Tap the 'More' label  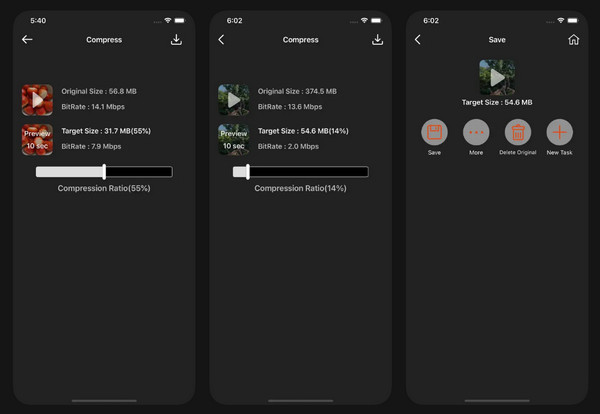coord(476,152)
